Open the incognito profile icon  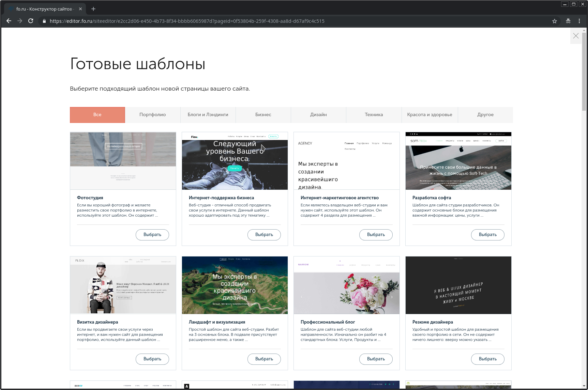point(568,21)
